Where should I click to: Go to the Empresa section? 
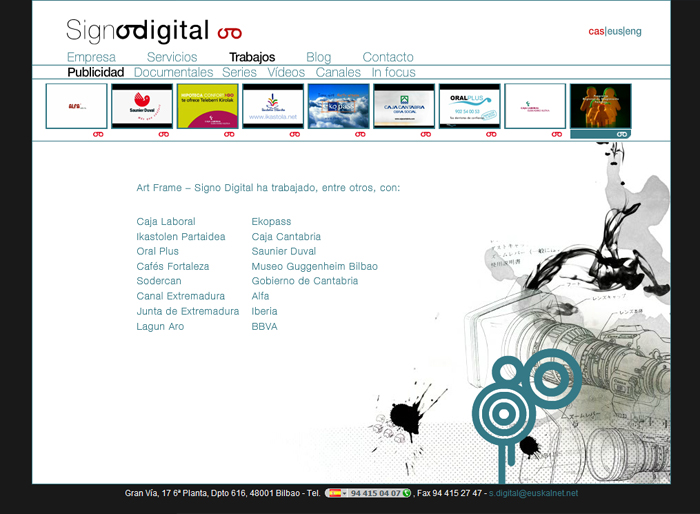[91, 57]
